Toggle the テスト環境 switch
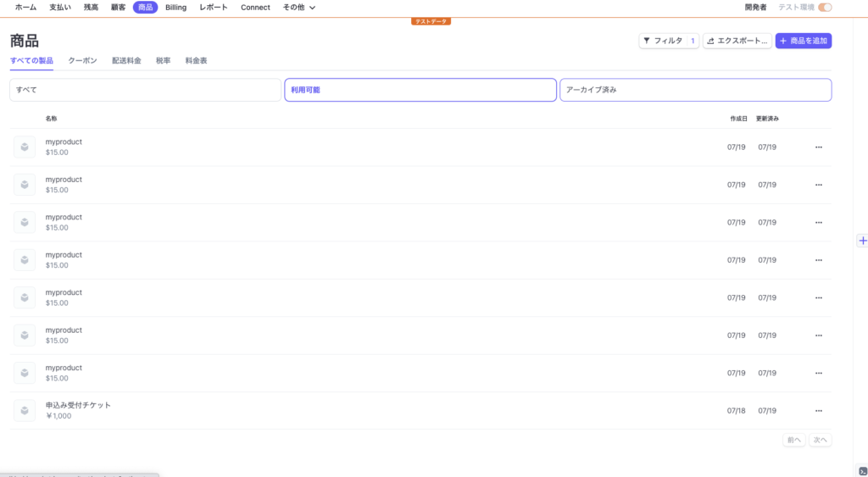The width and height of the screenshot is (868, 477). (x=824, y=8)
